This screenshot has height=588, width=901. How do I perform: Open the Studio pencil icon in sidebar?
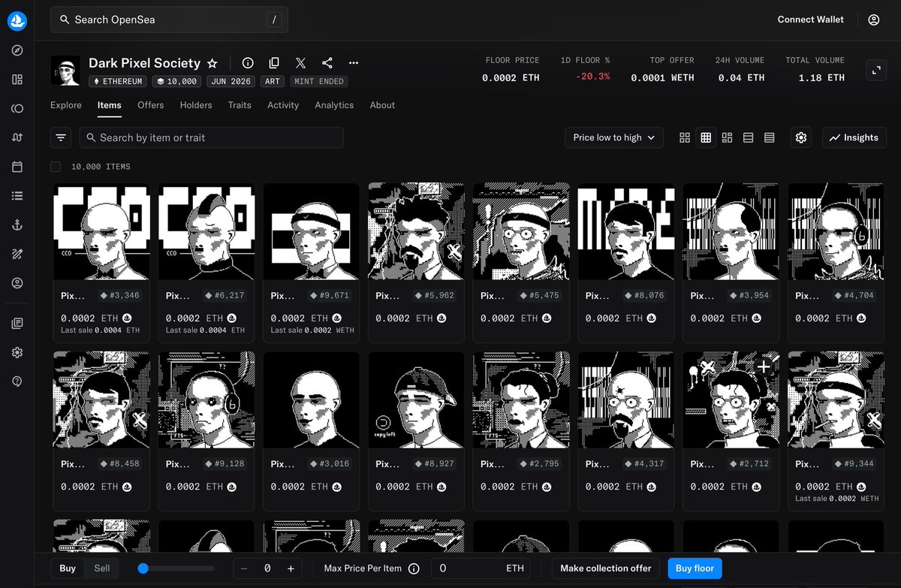17,254
